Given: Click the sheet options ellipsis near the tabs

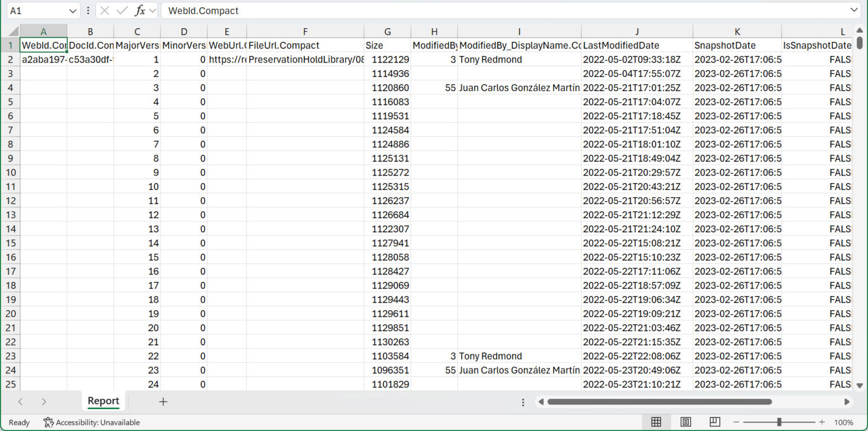Looking at the screenshot, I should click(x=523, y=402).
